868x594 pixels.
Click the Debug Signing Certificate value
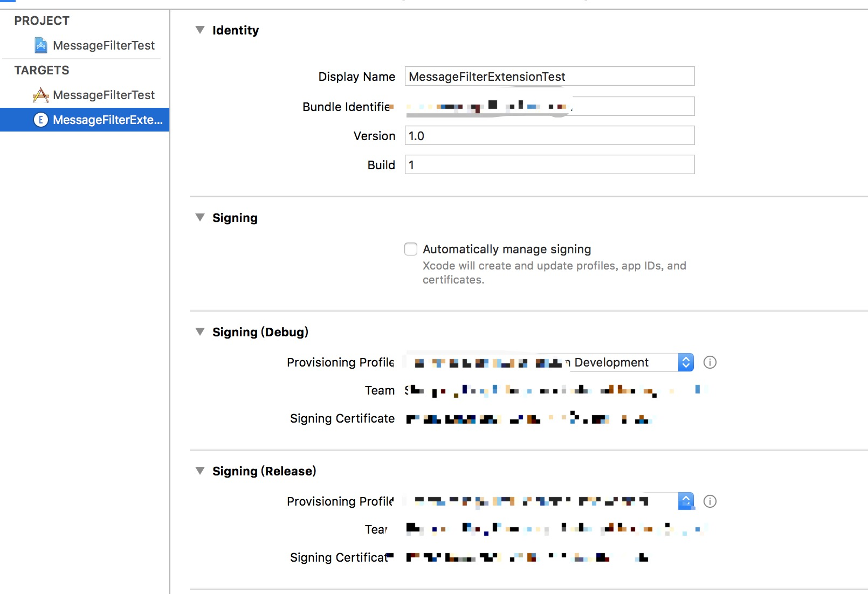click(x=528, y=418)
